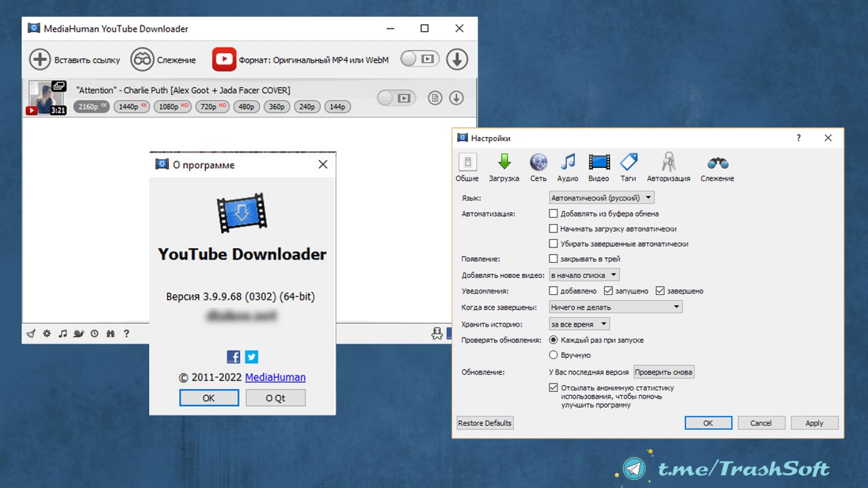Click the plus icon to paste a link
This screenshot has width=868, height=488.
[40, 60]
